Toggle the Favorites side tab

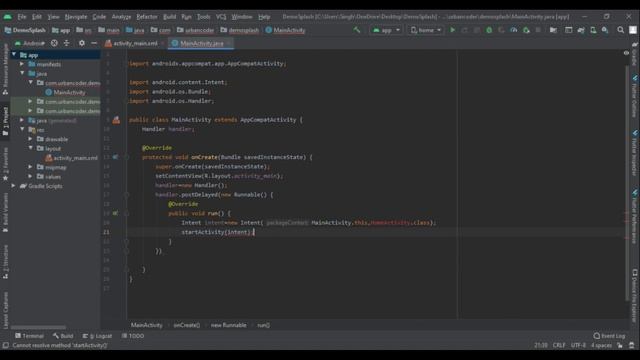5,164
